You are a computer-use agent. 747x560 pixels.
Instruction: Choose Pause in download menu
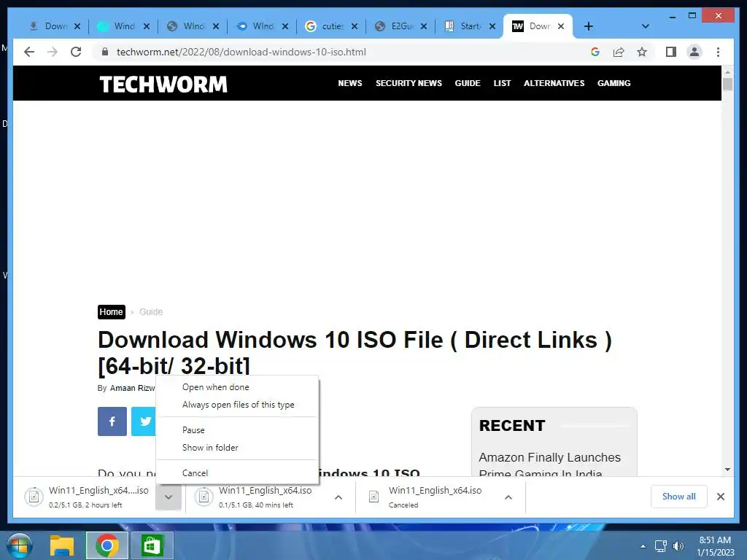coord(237,430)
